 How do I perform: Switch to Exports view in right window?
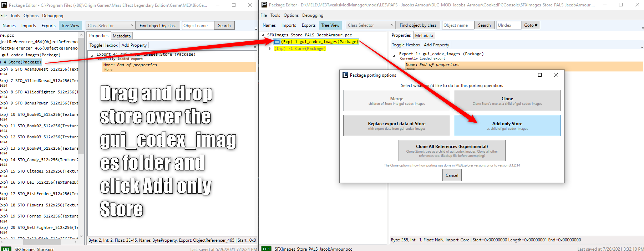click(x=309, y=25)
